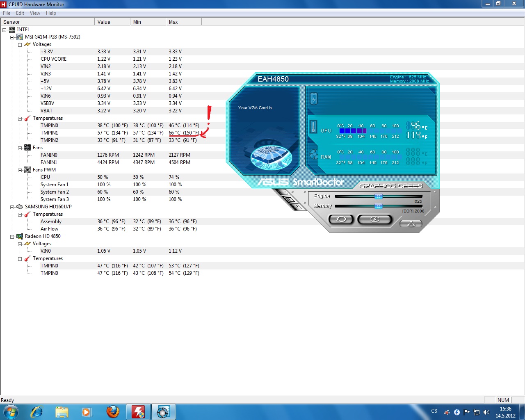Click the RAM fan icon in SmartDoctor

tap(314, 155)
